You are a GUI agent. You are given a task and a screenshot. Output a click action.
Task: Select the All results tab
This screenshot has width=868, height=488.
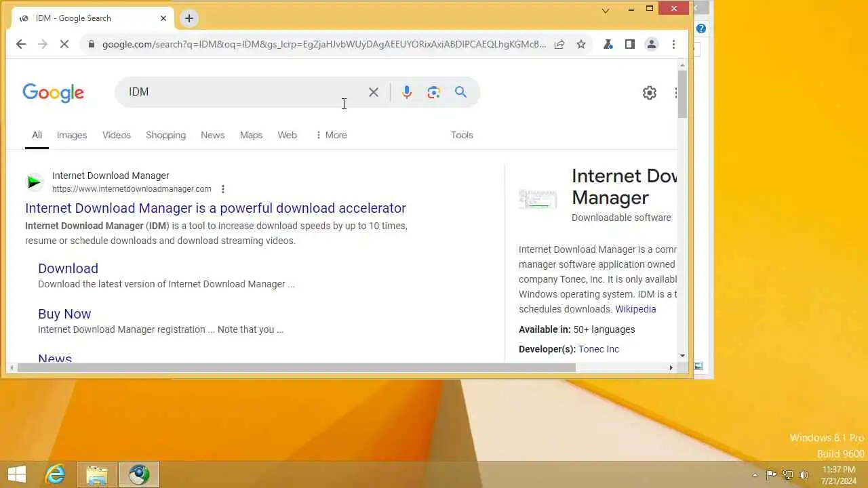[x=37, y=135]
